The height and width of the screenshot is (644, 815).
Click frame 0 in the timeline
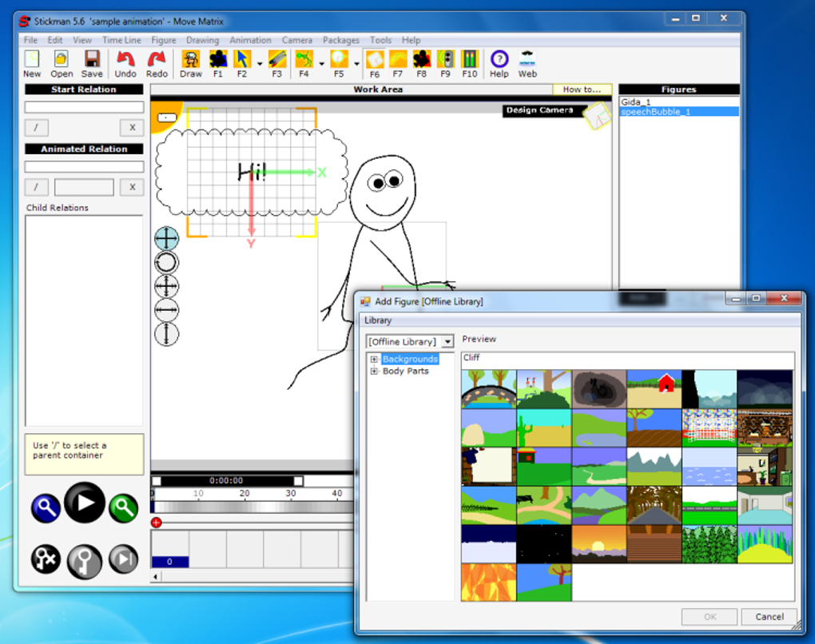[170, 562]
